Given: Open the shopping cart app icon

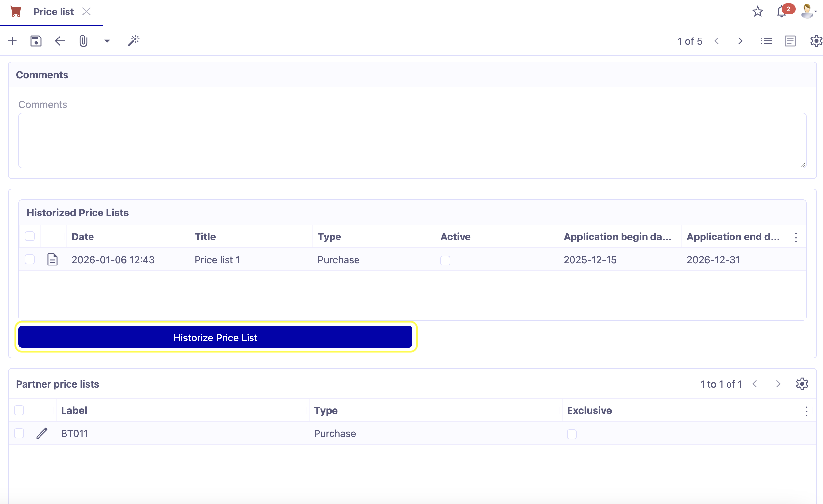Looking at the screenshot, I should click(15, 11).
